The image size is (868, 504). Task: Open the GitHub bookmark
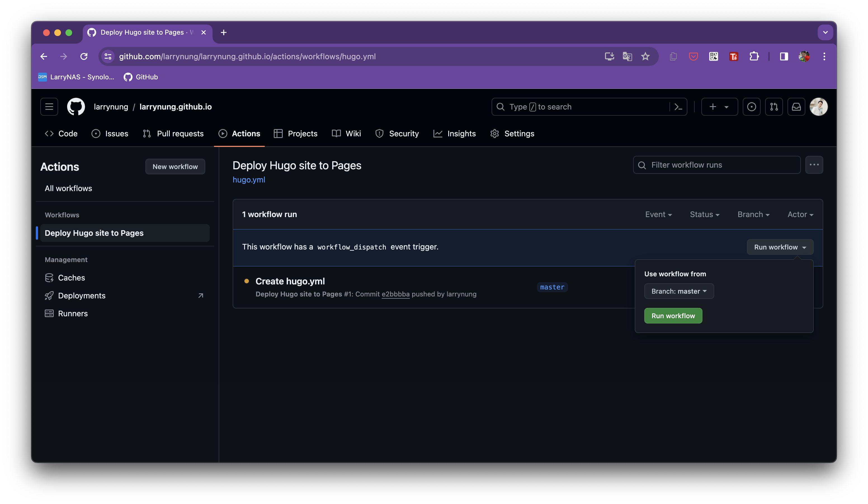click(141, 77)
